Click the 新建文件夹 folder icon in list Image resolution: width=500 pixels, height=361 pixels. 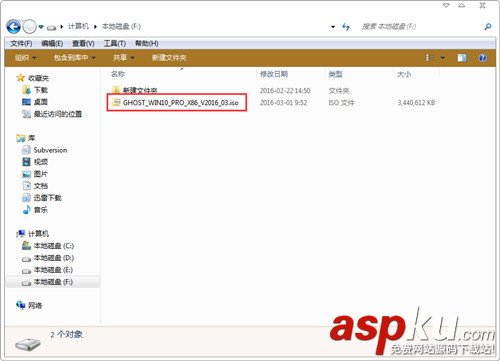116,90
